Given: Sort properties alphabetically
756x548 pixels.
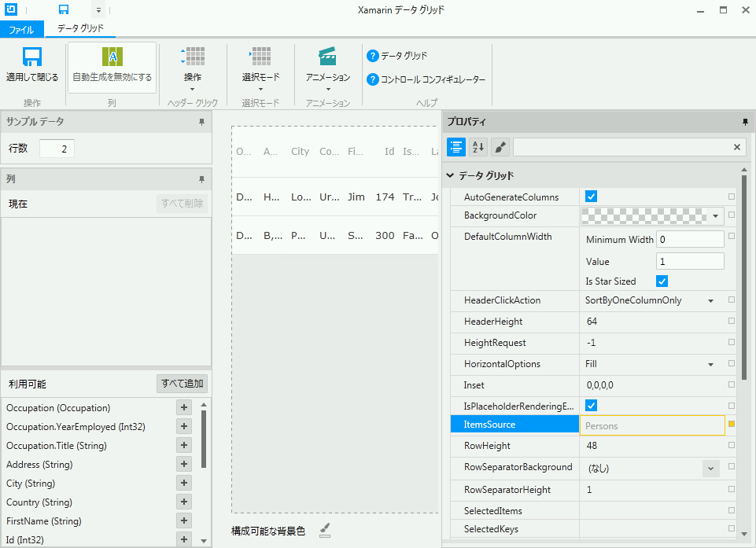Looking at the screenshot, I should [478, 147].
